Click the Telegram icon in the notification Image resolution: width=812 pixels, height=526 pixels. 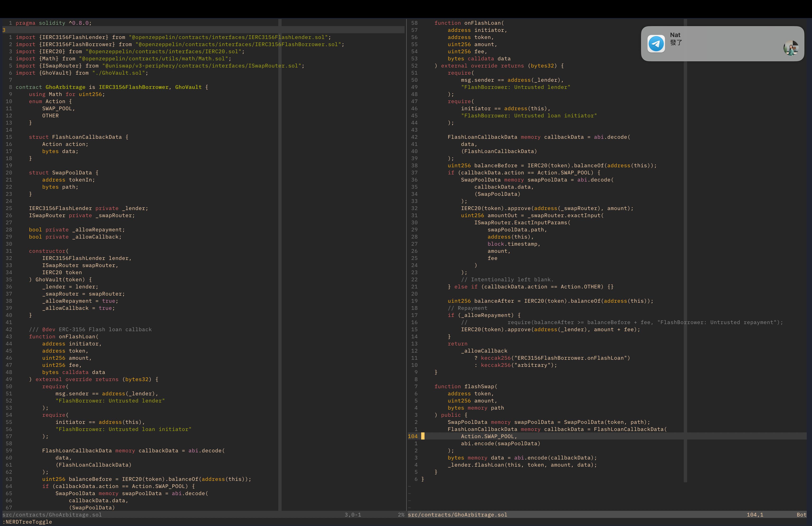click(656, 44)
